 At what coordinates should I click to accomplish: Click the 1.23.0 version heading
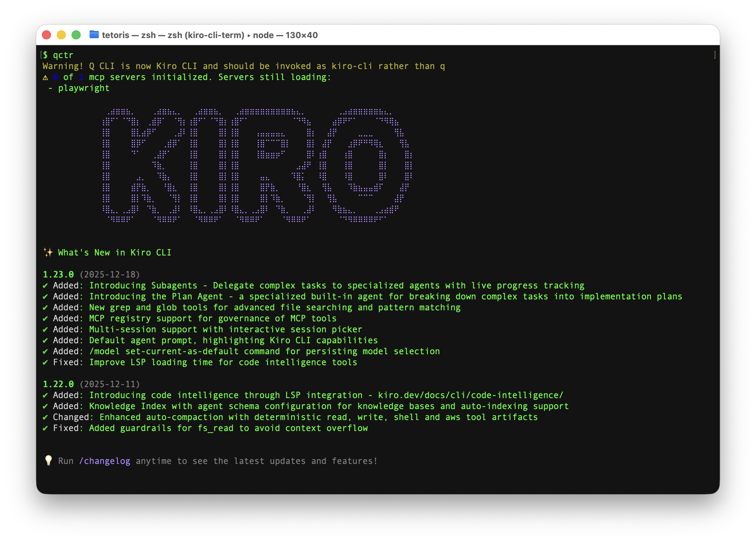pyautogui.click(x=58, y=275)
